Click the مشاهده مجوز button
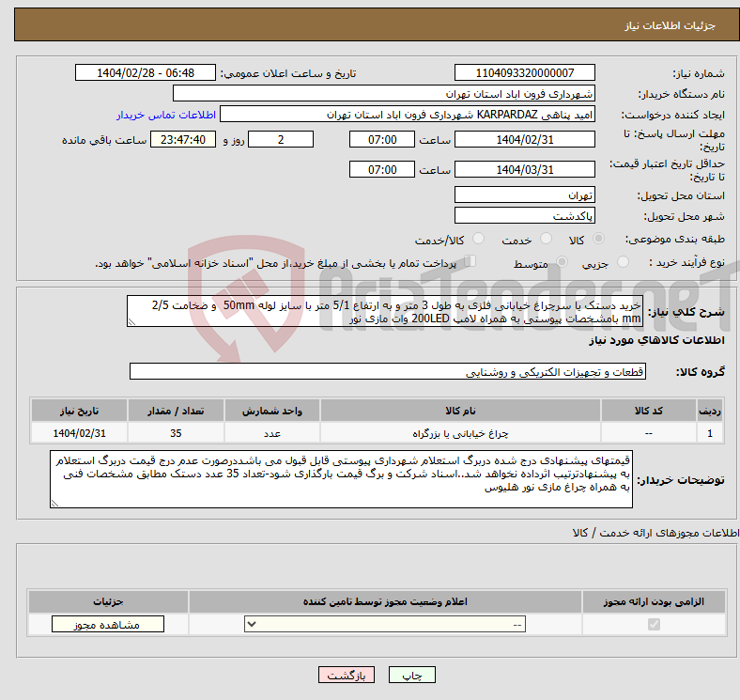Image resolution: width=740 pixels, height=700 pixels. [x=108, y=625]
